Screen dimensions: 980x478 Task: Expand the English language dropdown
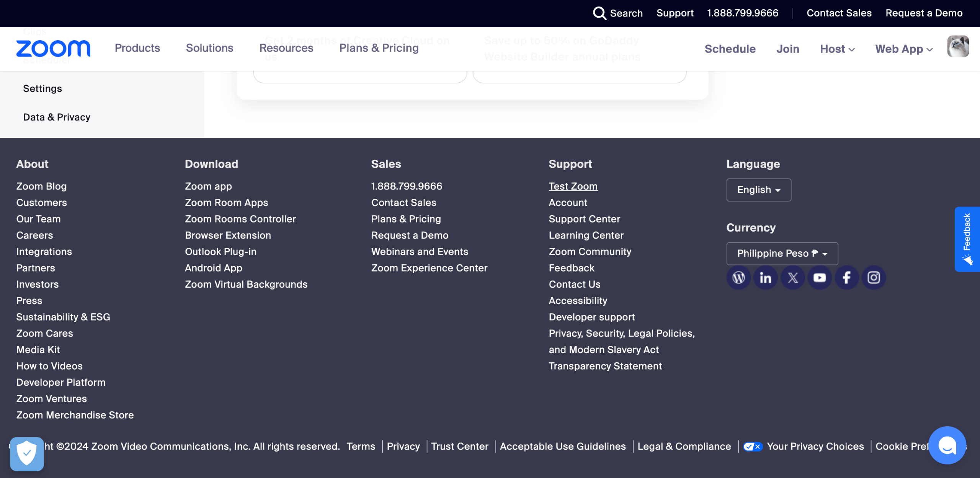tap(759, 190)
